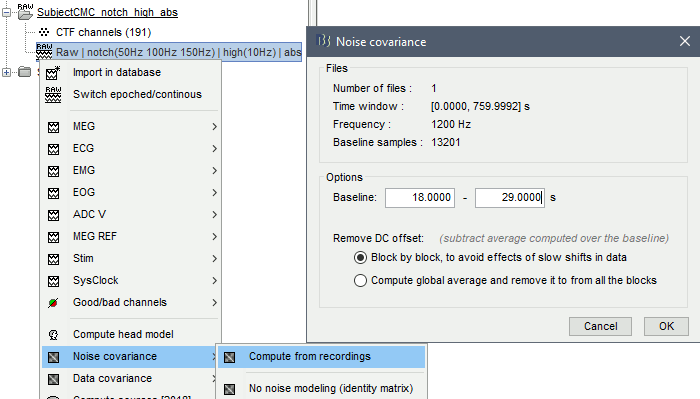Choose No noise modeling (identity matrix)
The image size is (700, 399).
[321, 388]
